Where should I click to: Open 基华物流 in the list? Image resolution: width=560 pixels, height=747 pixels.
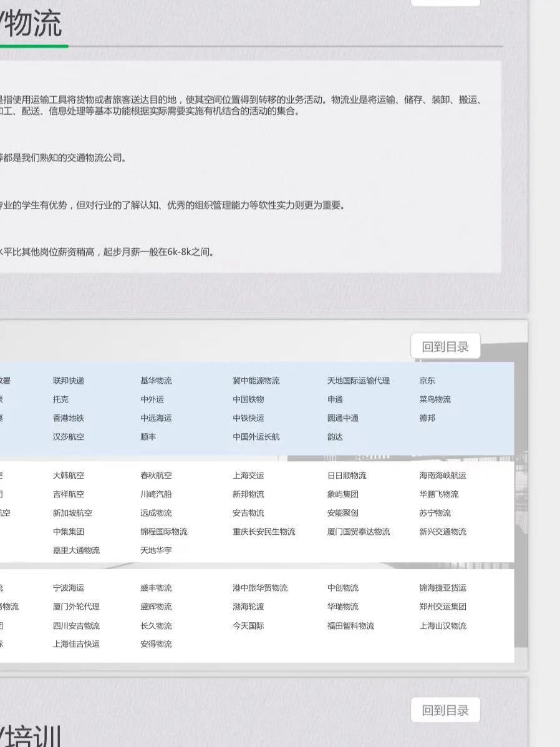click(x=156, y=380)
